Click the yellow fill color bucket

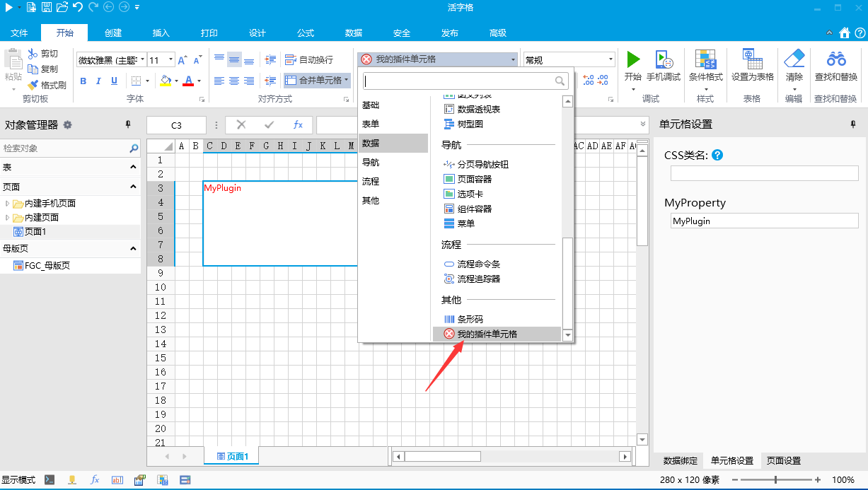(x=166, y=81)
